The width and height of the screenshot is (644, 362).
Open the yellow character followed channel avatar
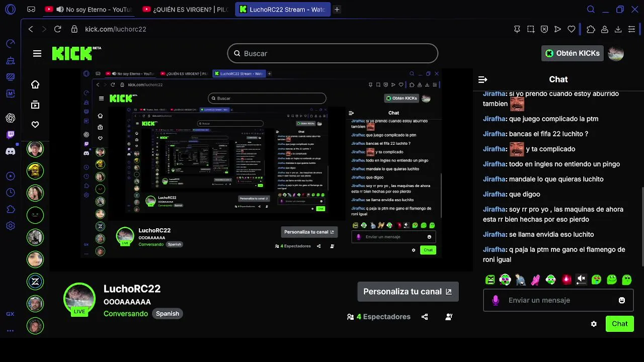tap(35, 171)
